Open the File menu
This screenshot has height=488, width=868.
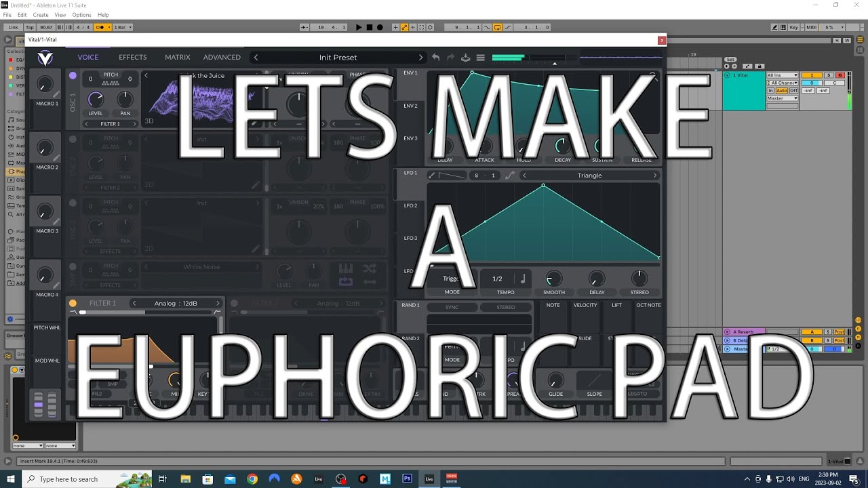[x=7, y=15]
